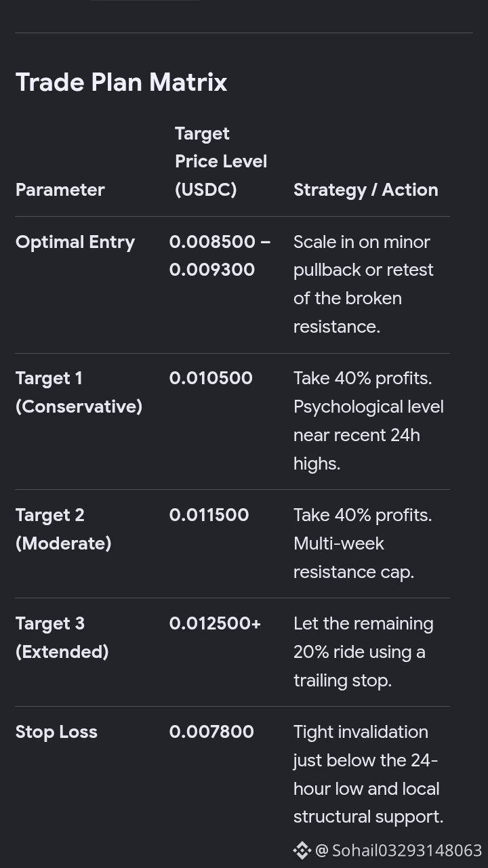Click the Target Price Level (USDC) header
Image resolution: width=488 pixels, height=868 pixels.
(x=221, y=161)
